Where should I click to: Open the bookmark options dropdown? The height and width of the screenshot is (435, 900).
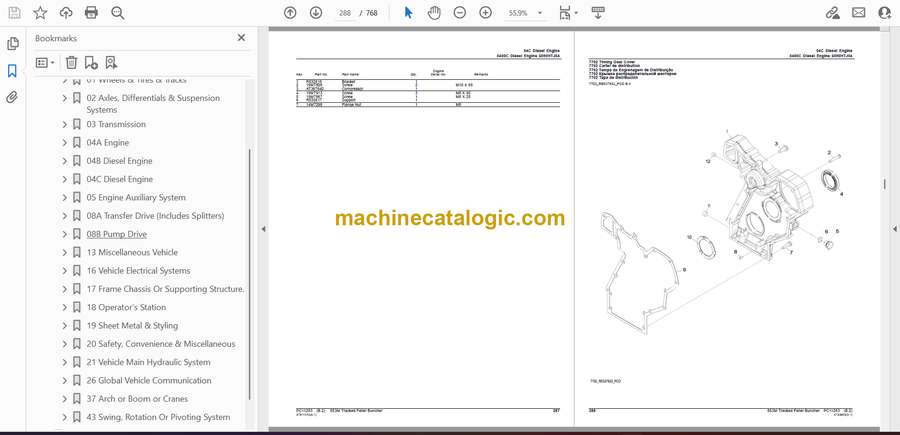(x=45, y=63)
